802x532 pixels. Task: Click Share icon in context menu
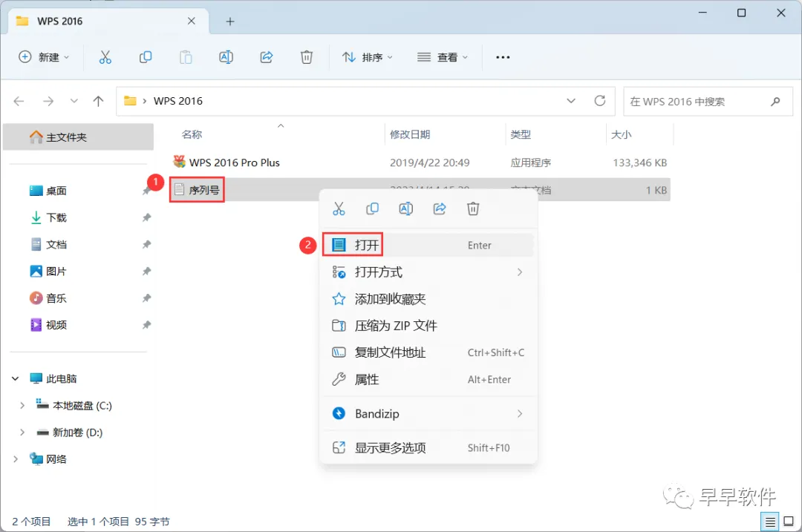[440, 208]
